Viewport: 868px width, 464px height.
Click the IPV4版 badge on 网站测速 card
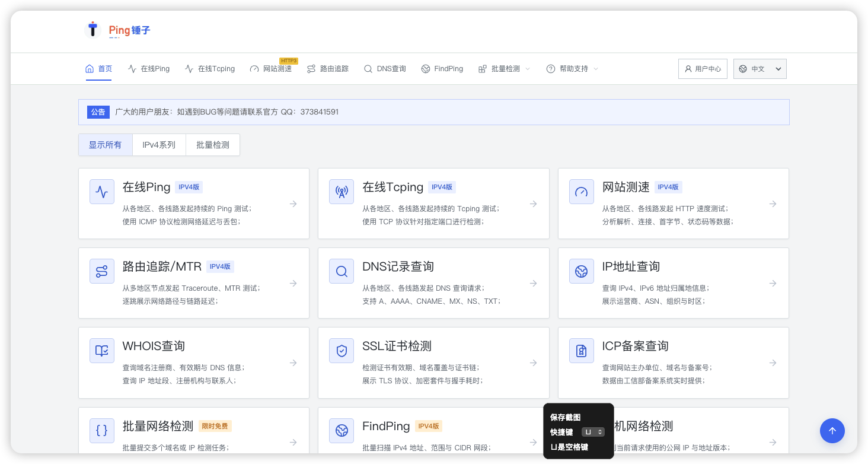(x=668, y=187)
